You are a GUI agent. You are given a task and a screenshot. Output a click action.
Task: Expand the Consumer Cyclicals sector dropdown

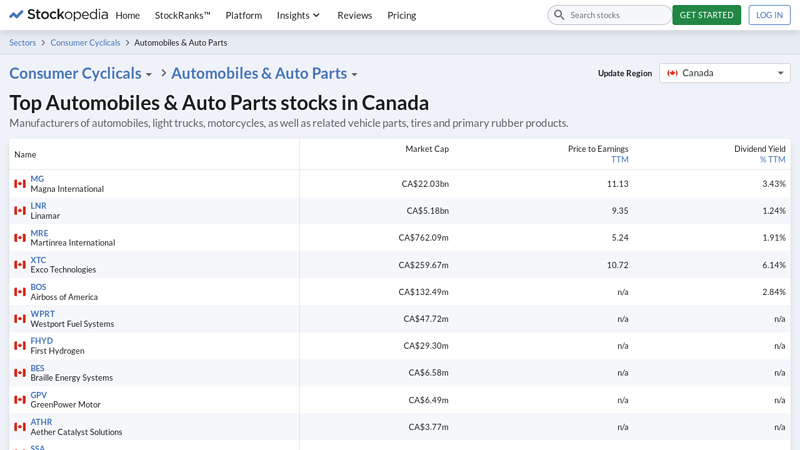pos(148,74)
